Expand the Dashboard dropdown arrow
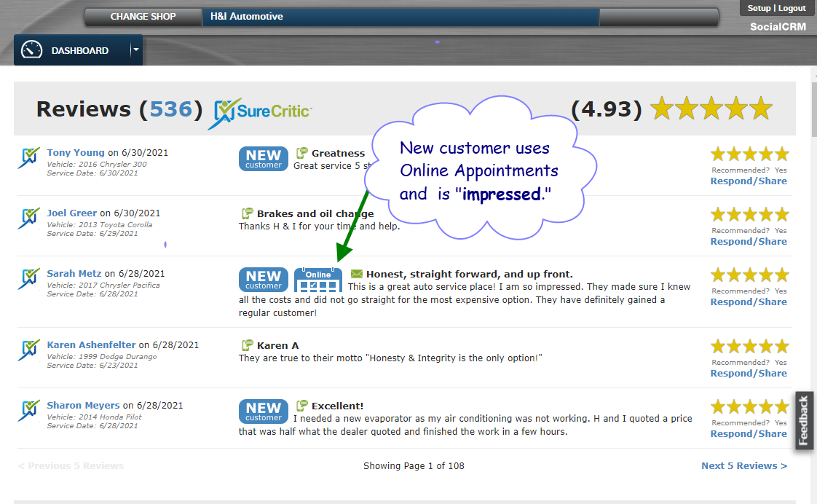The height and width of the screenshot is (504, 817). coord(135,50)
